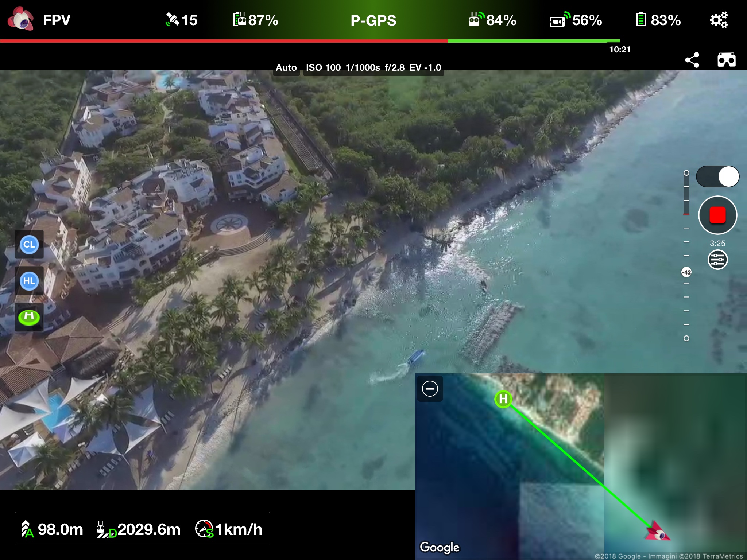Screen dimensions: 747x560
Task: Adjust gimbal pitch slider at -42
Action: (686, 272)
